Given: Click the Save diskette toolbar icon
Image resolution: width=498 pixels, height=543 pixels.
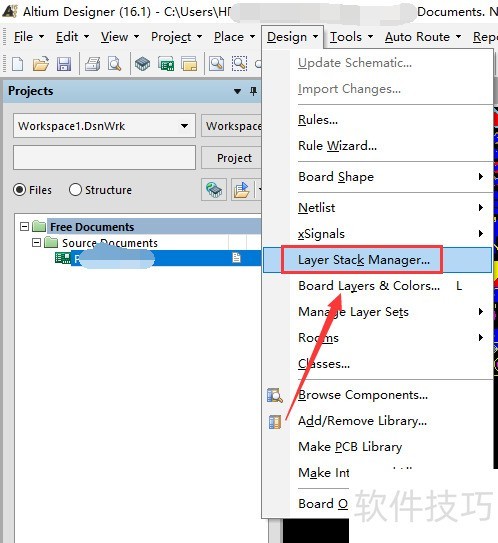Looking at the screenshot, I should [x=64, y=64].
